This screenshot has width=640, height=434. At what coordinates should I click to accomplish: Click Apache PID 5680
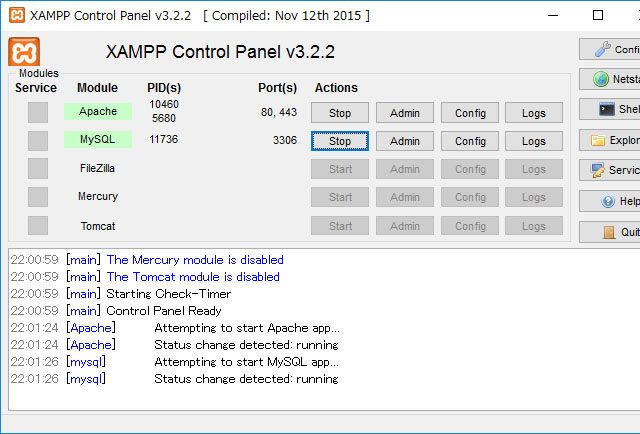tap(164, 118)
